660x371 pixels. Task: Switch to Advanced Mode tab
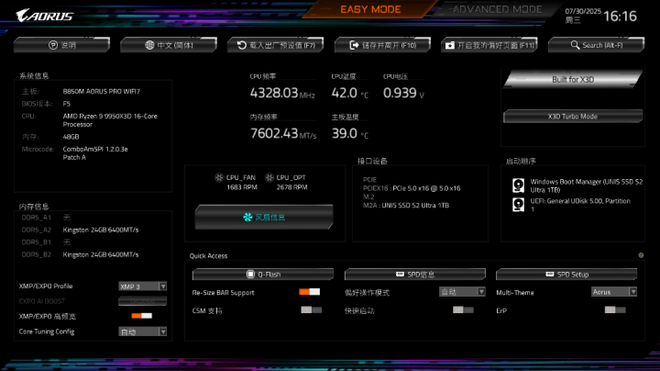point(498,9)
